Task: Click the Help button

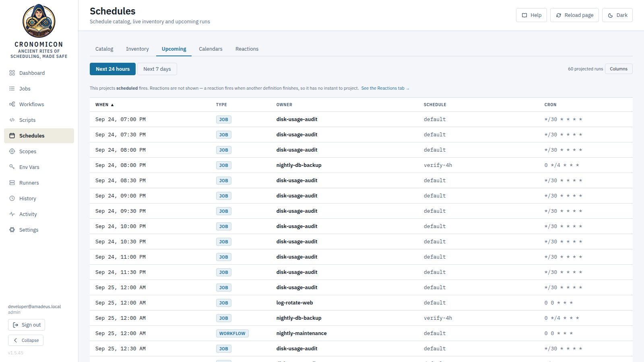Action: coord(531,15)
